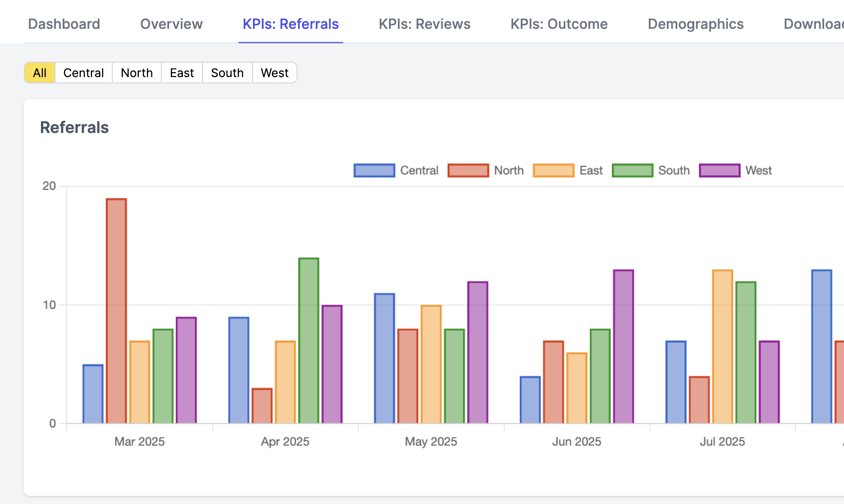Switch to the Overview tab
Screen dimensions: 844x504
click(x=171, y=24)
